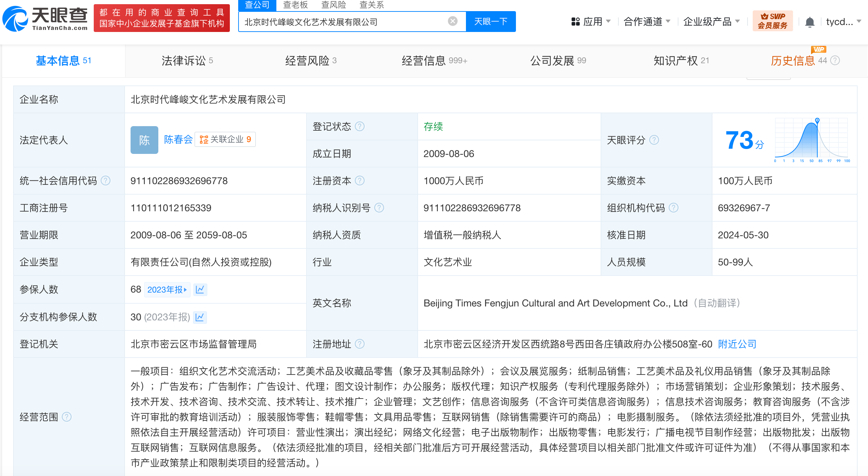Click the 存续 registration status
Viewport: 868px width, 476px height.
[x=433, y=126]
